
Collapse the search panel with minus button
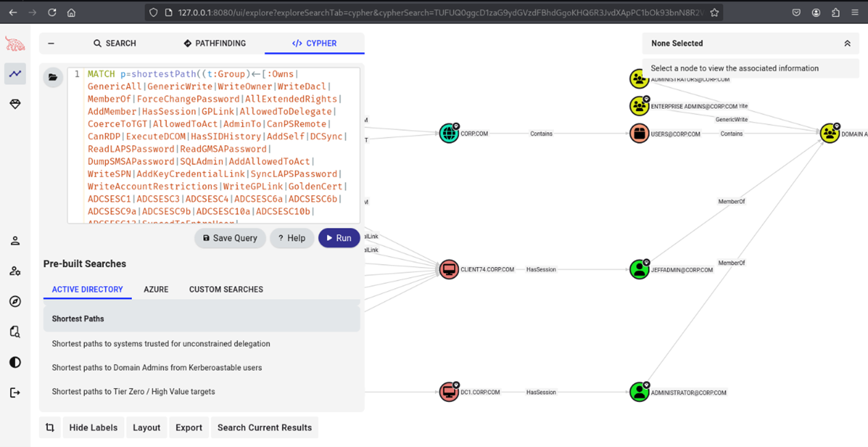51,43
